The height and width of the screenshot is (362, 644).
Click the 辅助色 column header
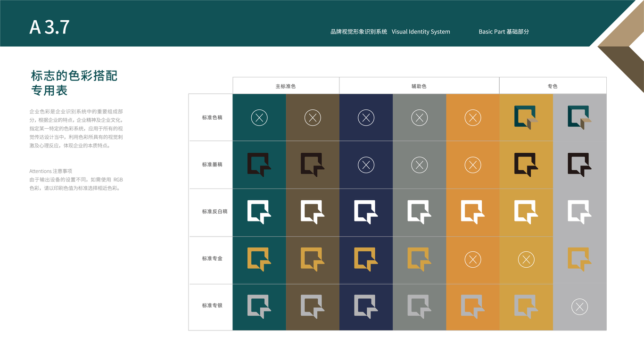[x=419, y=86]
